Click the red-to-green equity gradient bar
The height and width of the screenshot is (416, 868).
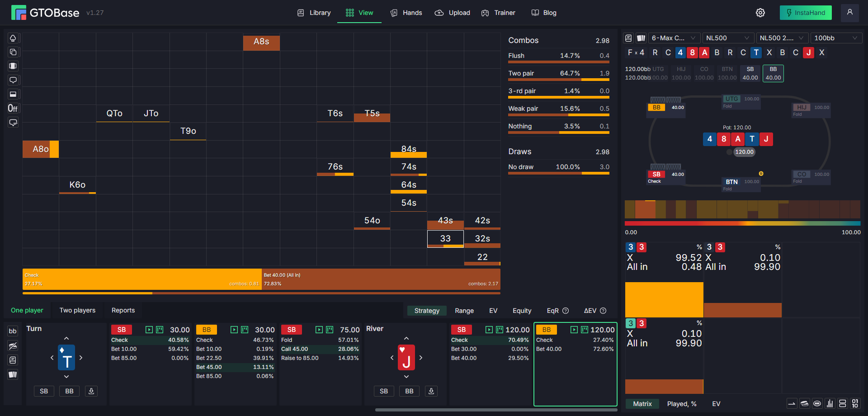click(742, 223)
